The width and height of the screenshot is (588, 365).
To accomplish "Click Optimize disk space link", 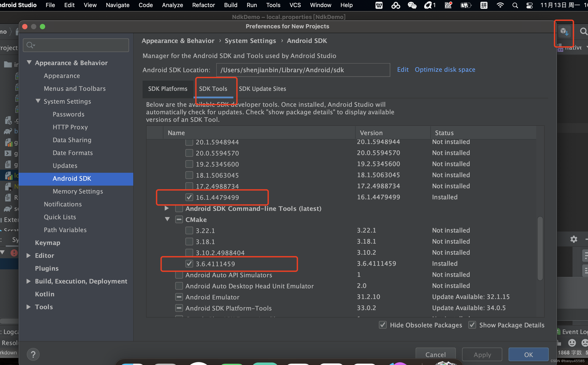I will (x=445, y=70).
